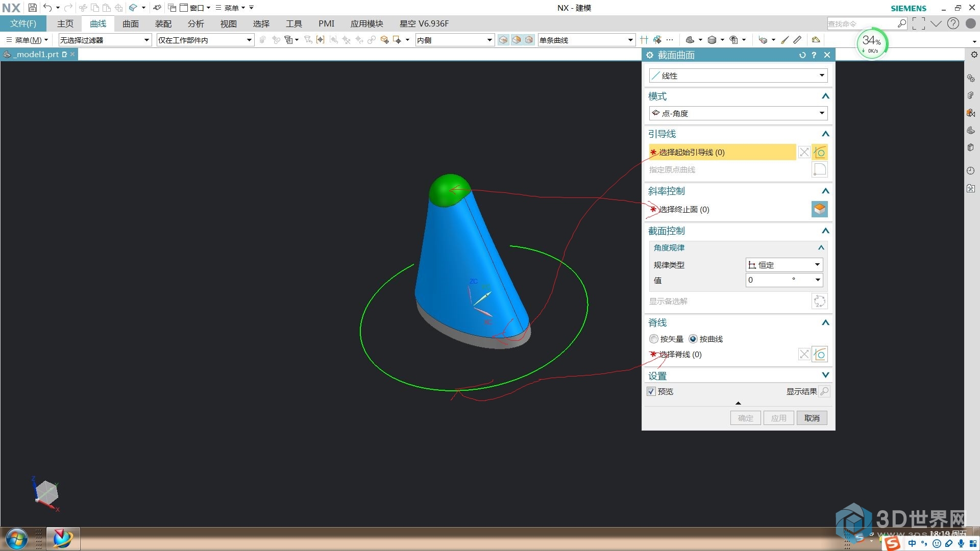Click the 值 angle input field
The image size is (980, 551).
click(x=784, y=280)
